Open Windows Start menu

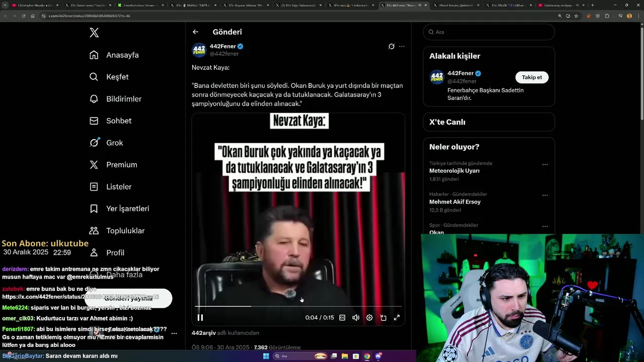[x=266, y=356]
